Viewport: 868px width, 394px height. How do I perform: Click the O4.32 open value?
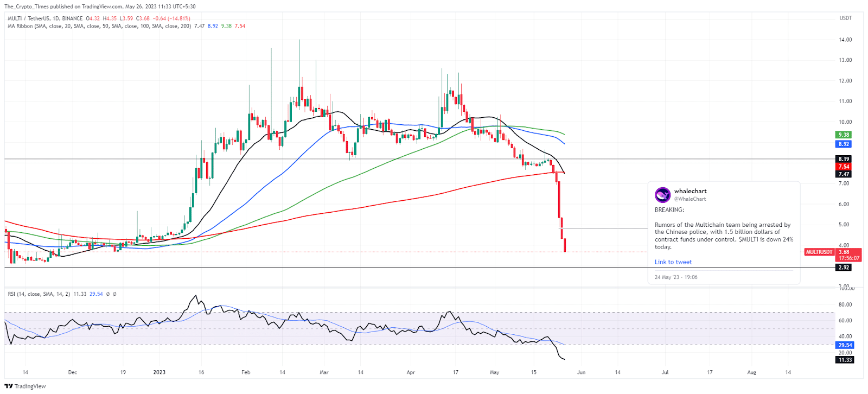coord(93,18)
